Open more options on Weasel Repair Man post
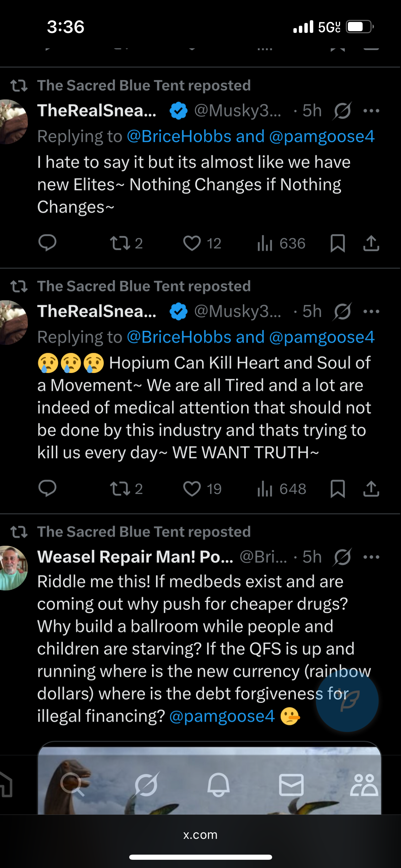This screenshot has width=401, height=868. point(371,557)
